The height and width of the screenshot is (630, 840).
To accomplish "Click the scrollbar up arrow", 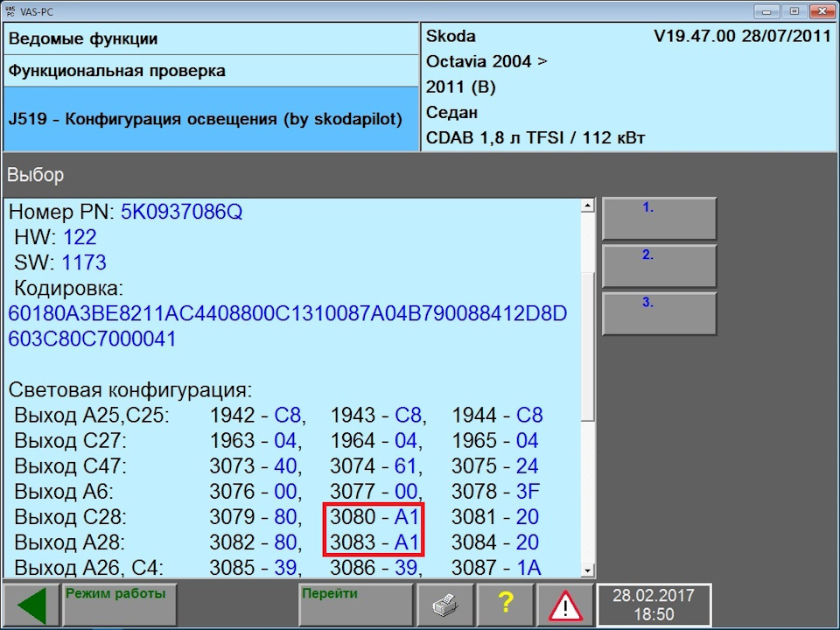I will coord(587,205).
